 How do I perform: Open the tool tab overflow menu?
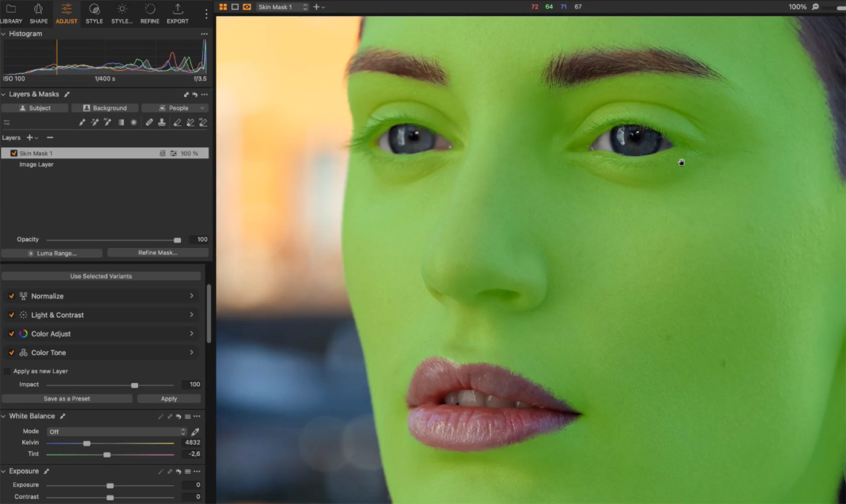pos(206,13)
